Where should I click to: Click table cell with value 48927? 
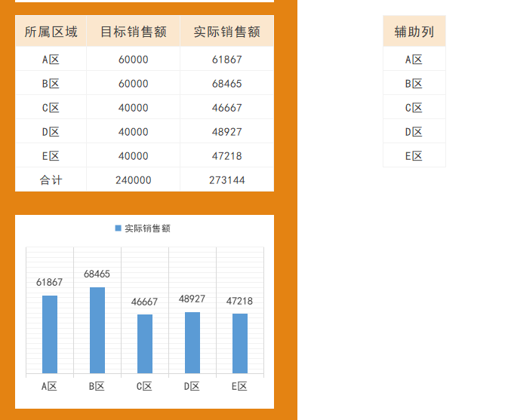(226, 131)
